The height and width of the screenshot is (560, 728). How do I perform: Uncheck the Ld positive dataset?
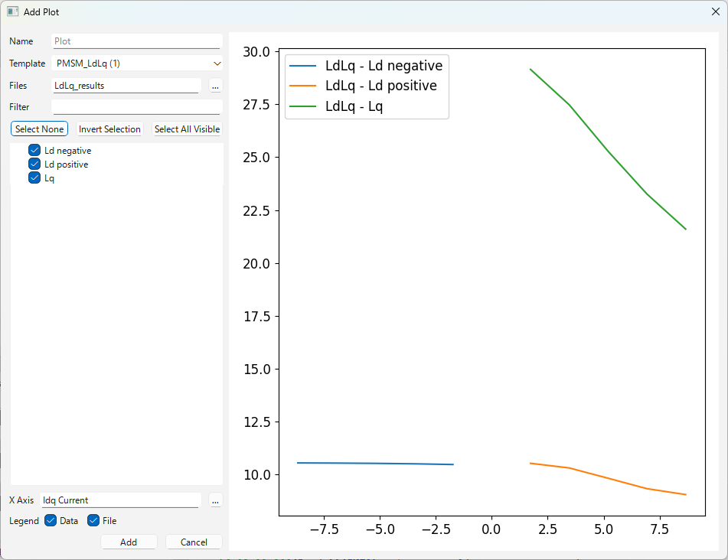pos(34,164)
